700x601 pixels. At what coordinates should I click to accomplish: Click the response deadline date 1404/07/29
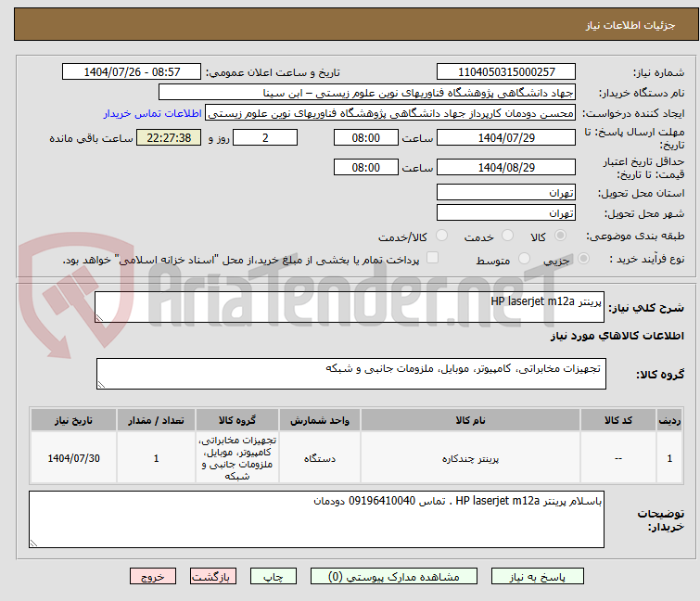click(506, 137)
